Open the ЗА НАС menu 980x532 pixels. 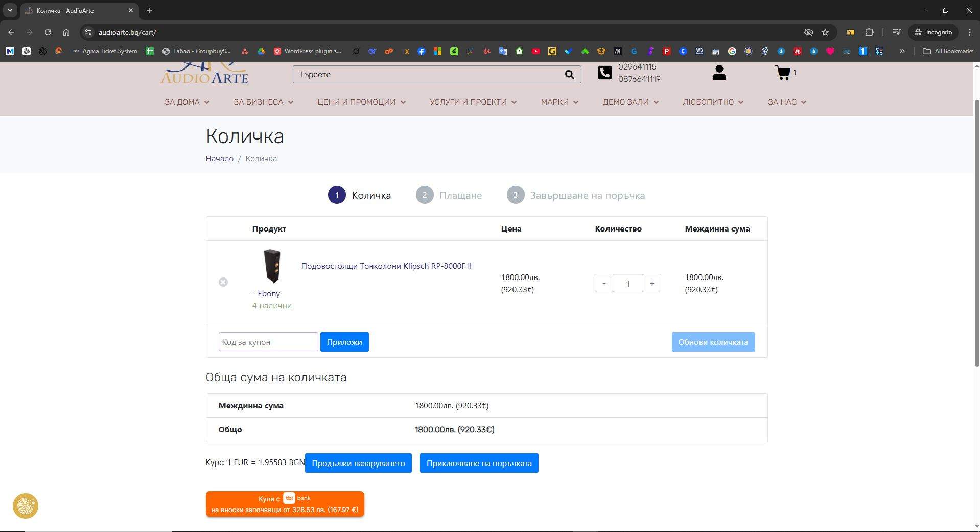787,102
